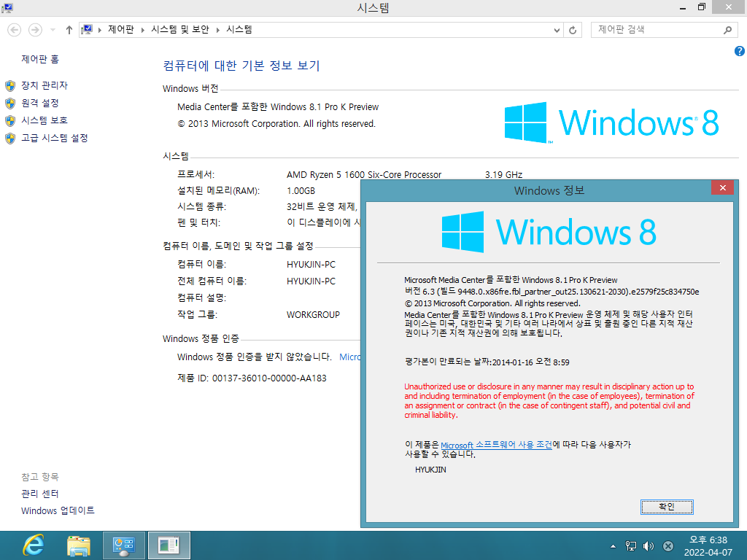Refresh the system page
This screenshot has width=747, height=560.
[573, 30]
